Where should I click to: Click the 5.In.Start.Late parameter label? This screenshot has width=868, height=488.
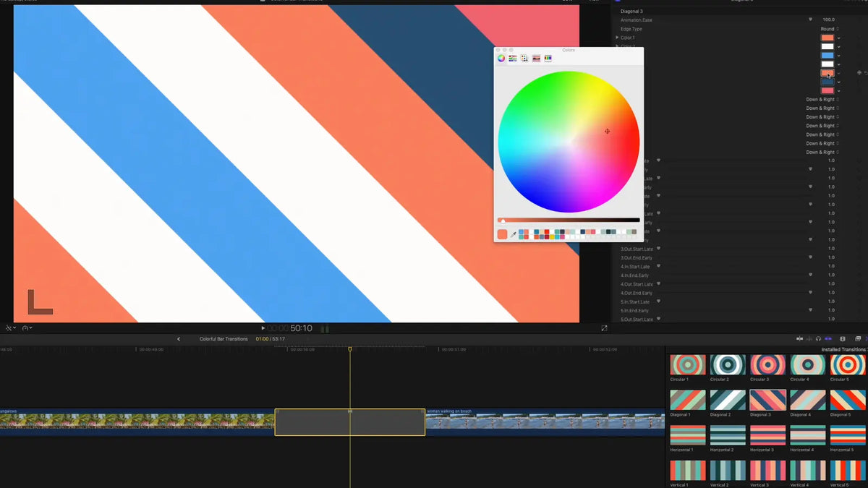click(x=635, y=301)
